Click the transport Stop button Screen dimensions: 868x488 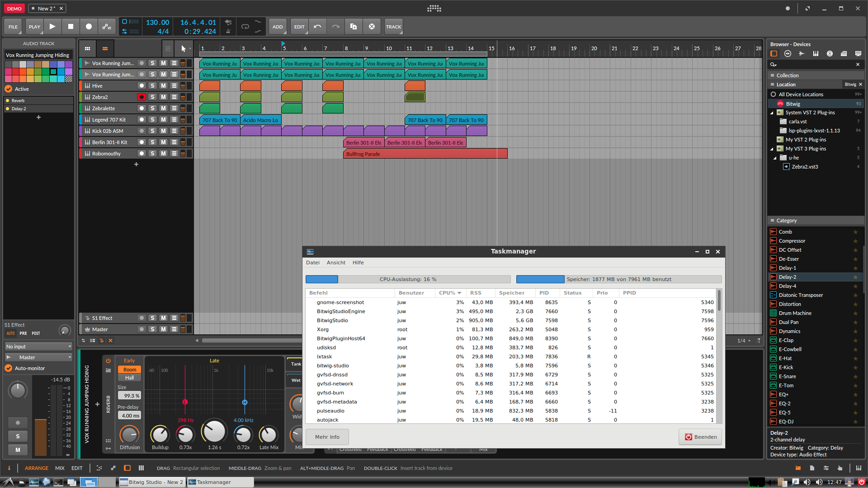pyautogui.click(x=71, y=27)
